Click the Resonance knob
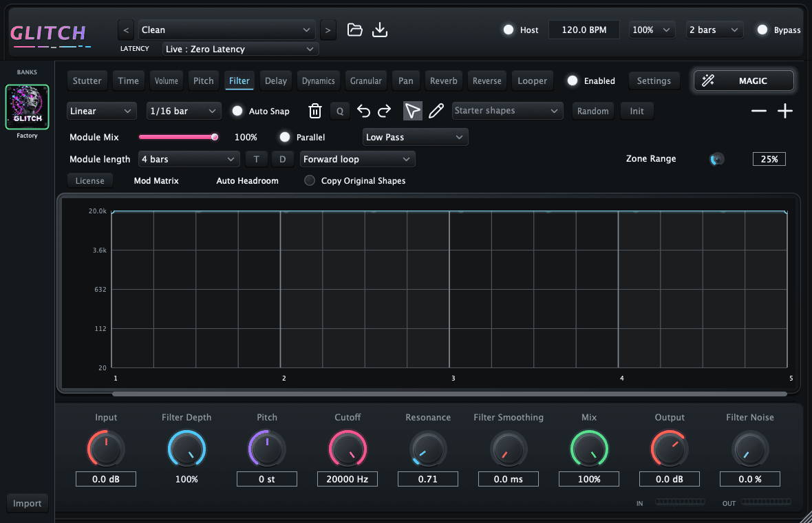 tap(428, 449)
